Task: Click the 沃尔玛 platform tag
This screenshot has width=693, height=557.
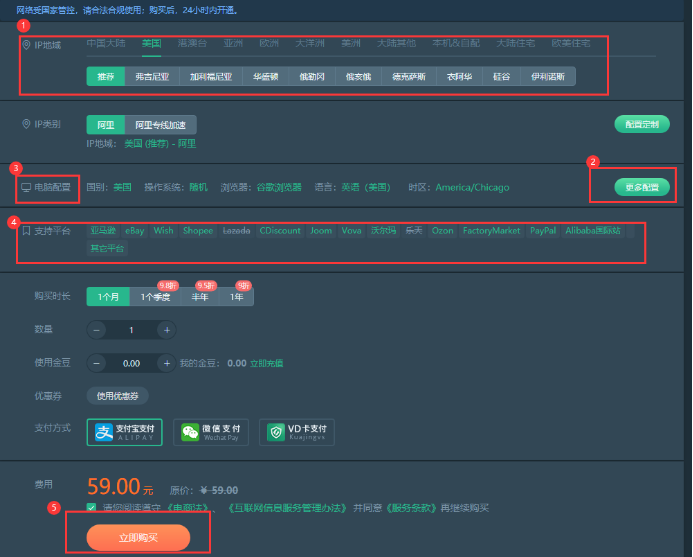Action: coord(383,230)
